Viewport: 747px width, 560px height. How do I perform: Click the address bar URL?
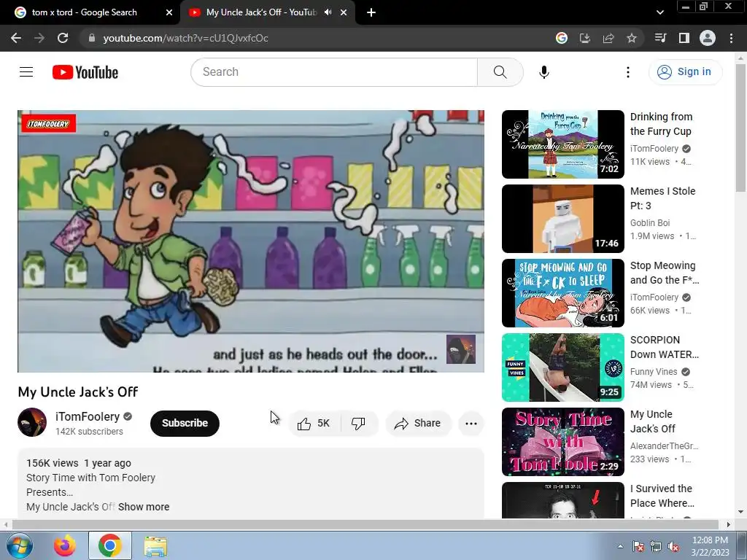186,38
